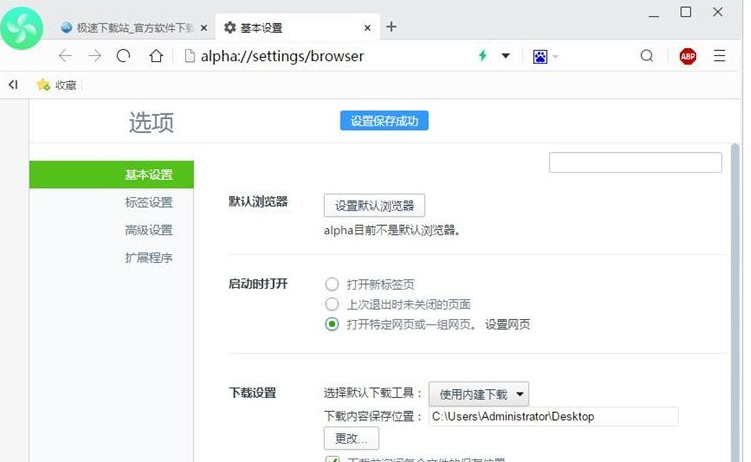Open the 使用内建下载 dropdown
The image size is (751, 462).
point(478,394)
